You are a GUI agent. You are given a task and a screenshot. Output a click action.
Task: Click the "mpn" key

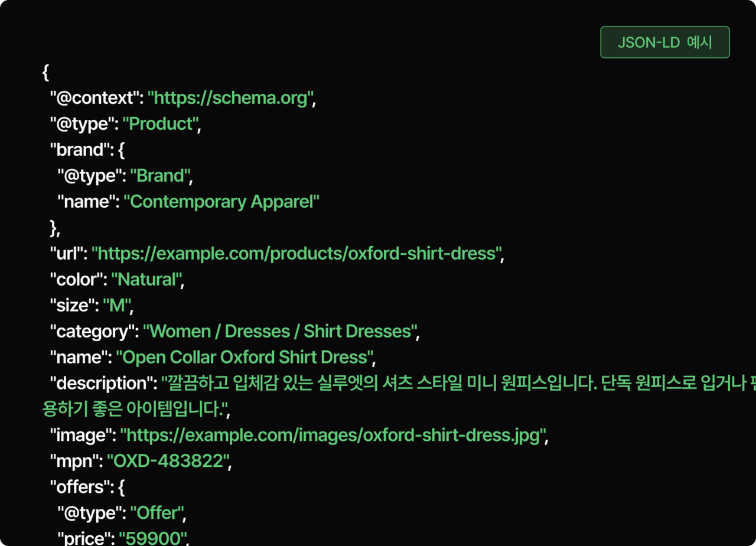point(74,462)
